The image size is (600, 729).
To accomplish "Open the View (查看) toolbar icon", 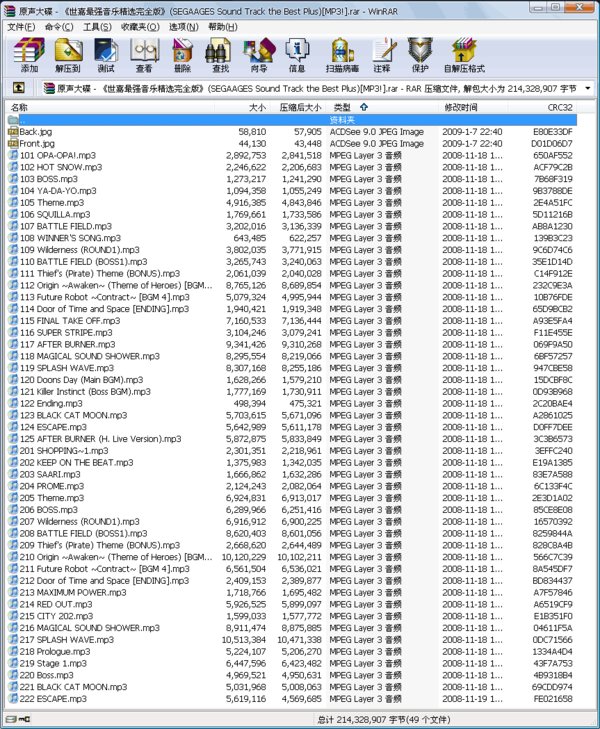I will pos(145,55).
